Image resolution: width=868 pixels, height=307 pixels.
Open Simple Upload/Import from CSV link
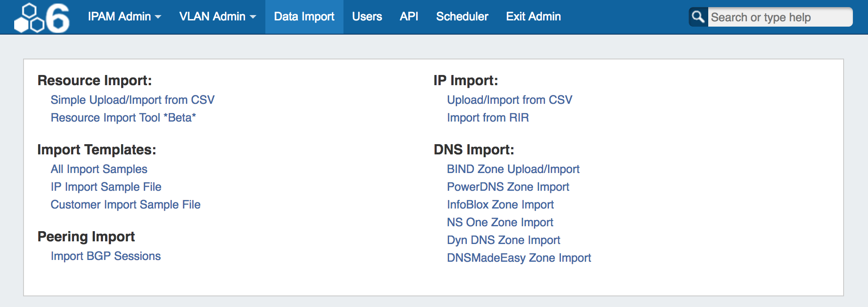[132, 100]
